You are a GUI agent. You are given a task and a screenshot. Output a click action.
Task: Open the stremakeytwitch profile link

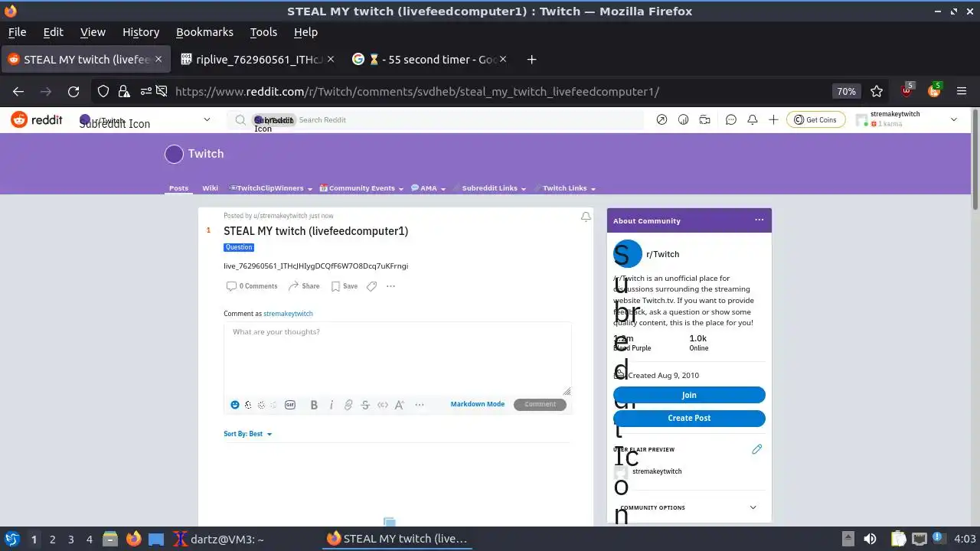tap(288, 314)
